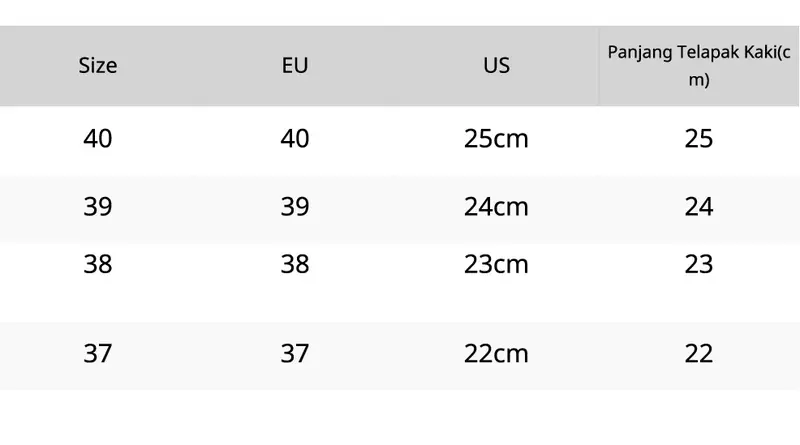Select the 38 cell in EU column

[x=295, y=264]
